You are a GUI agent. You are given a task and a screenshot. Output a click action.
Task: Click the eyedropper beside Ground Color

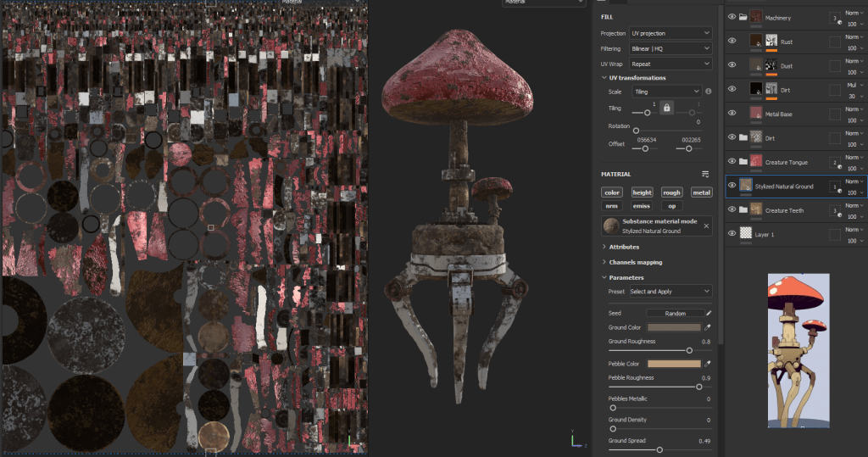[707, 327]
